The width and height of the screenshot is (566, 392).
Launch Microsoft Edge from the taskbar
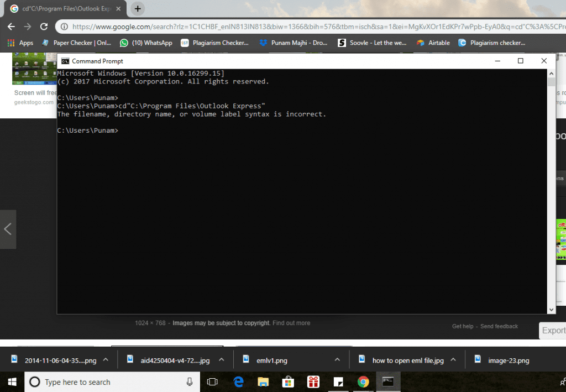pos(239,382)
